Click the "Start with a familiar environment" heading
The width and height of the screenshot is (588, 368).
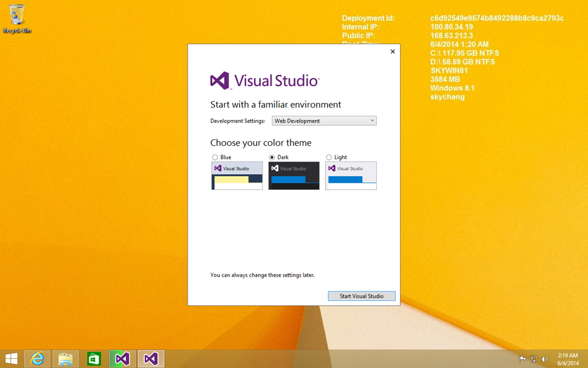click(x=276, y=105)
